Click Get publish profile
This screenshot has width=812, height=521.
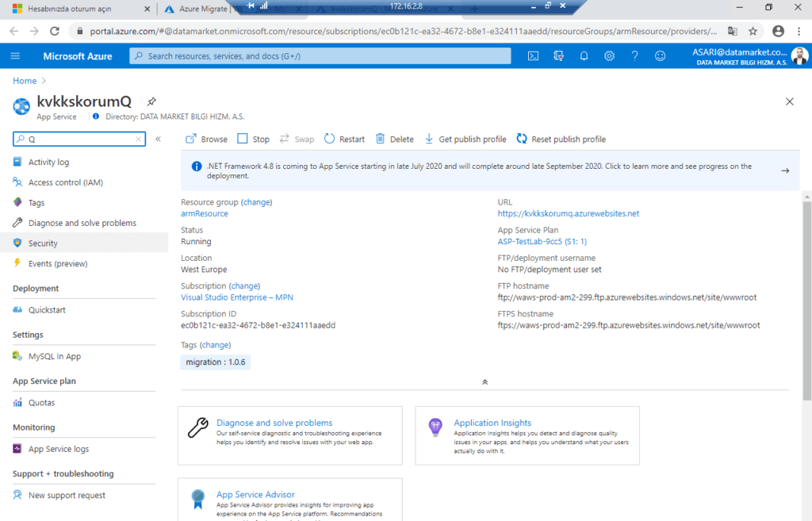coord(465,139)
